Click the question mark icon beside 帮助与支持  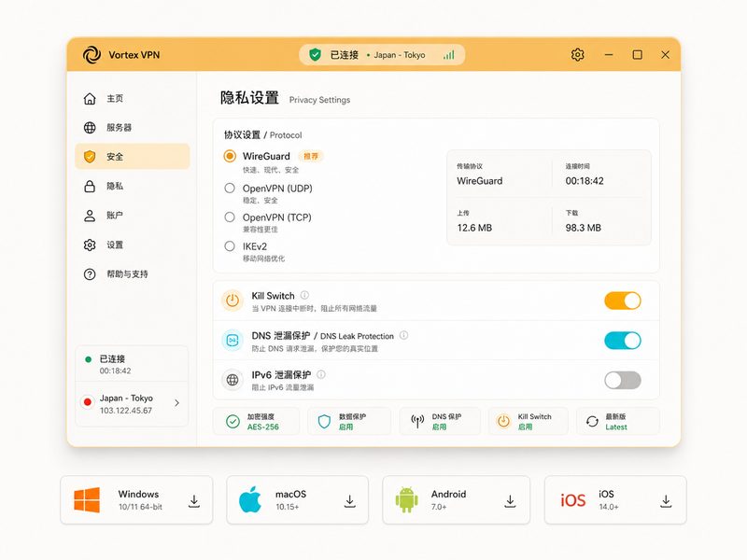[90, 274]
